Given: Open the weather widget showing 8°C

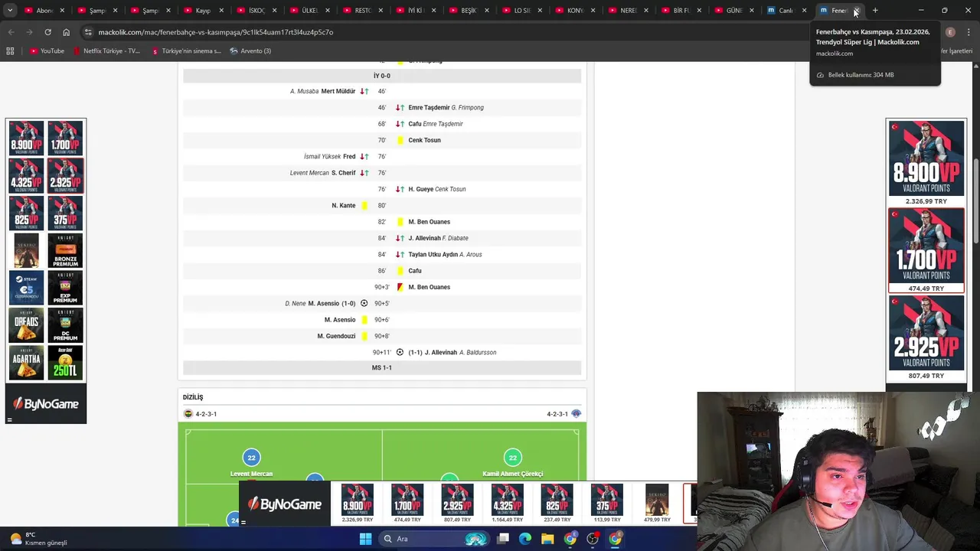Looking at the screenshot, I should pos(38,539).
